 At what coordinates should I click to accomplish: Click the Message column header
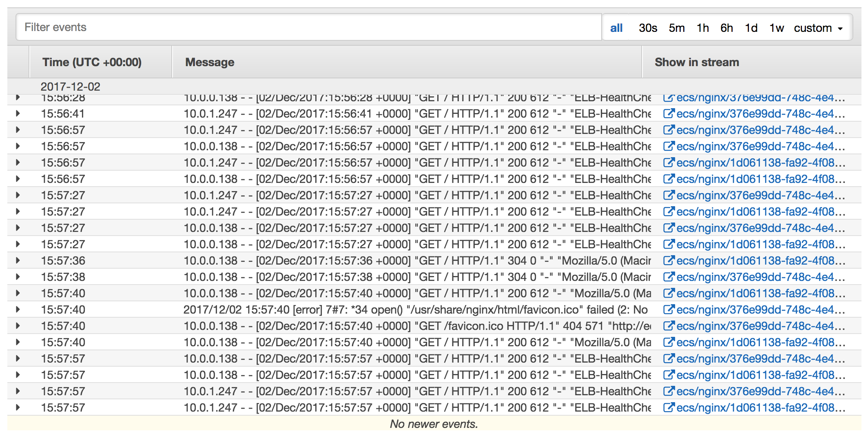tap(210, 62)
